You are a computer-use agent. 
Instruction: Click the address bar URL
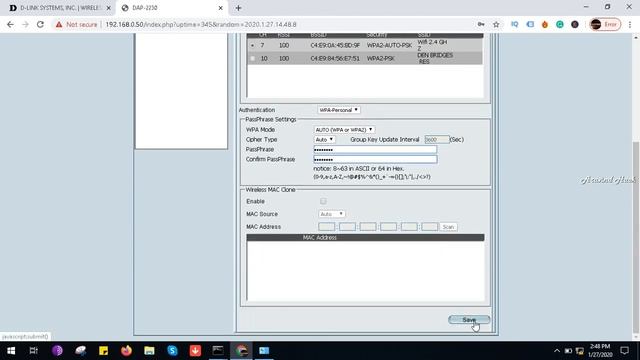(201, 24)
